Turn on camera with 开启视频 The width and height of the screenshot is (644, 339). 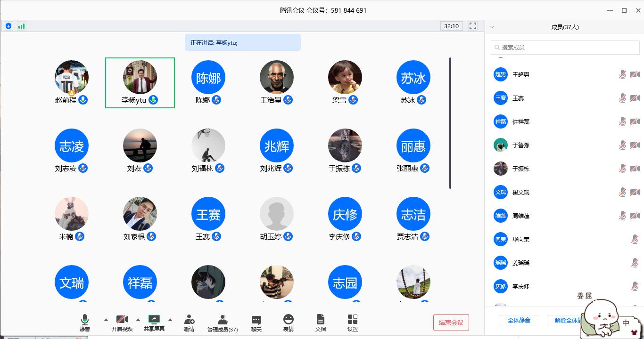(x=122, y=320)
